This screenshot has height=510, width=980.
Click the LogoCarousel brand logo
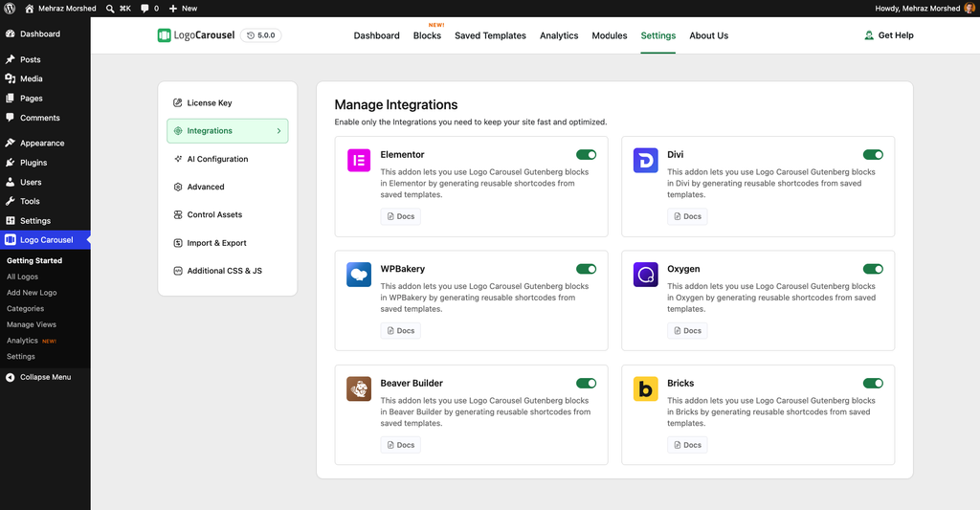[196, 35]
